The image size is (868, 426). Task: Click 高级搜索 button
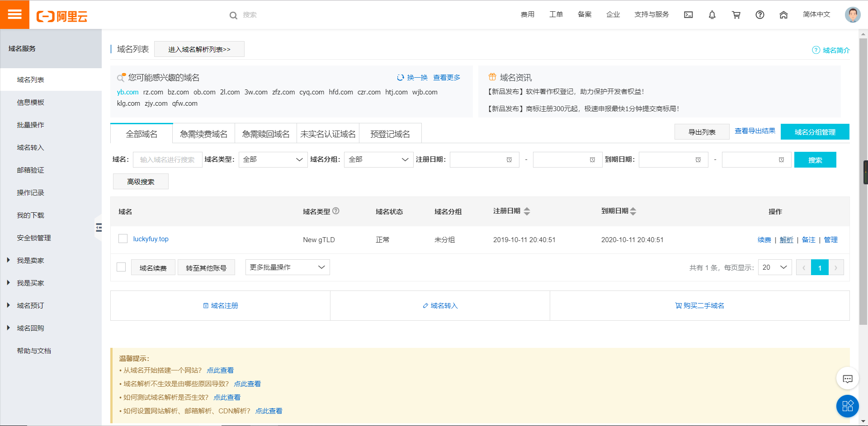pos(141,182)
